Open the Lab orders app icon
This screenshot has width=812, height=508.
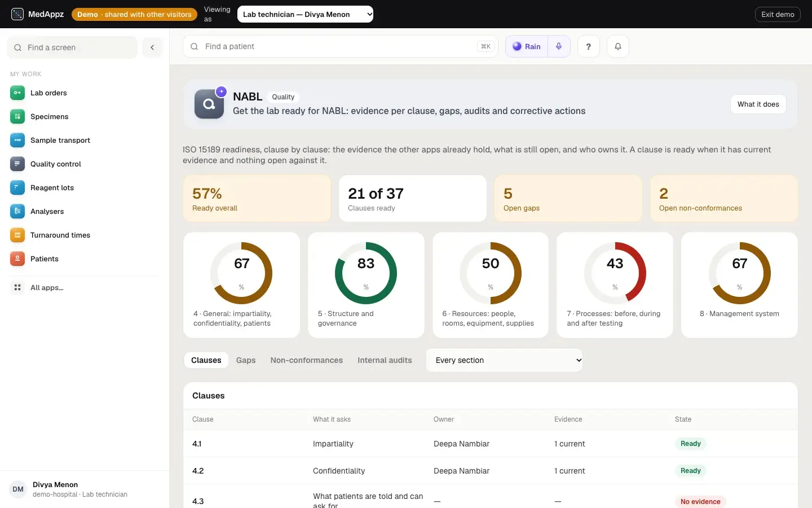point(17,93)
